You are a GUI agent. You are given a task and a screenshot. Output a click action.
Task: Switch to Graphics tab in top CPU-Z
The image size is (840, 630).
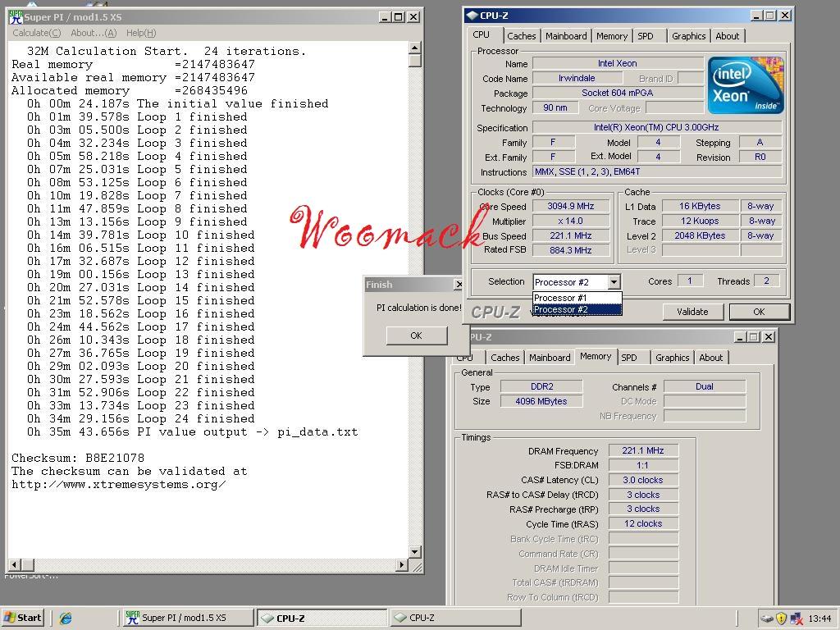tap(688, 36)
